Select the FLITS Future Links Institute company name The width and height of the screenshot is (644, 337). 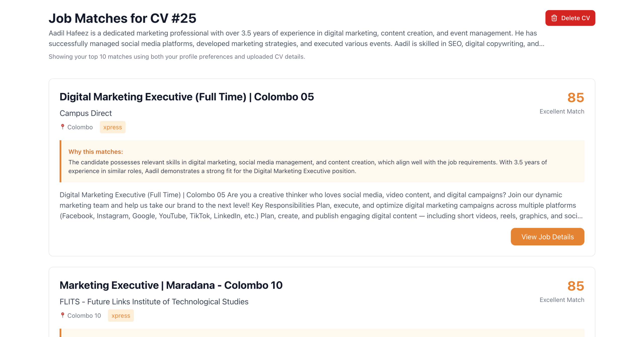[x=154, y=302]
